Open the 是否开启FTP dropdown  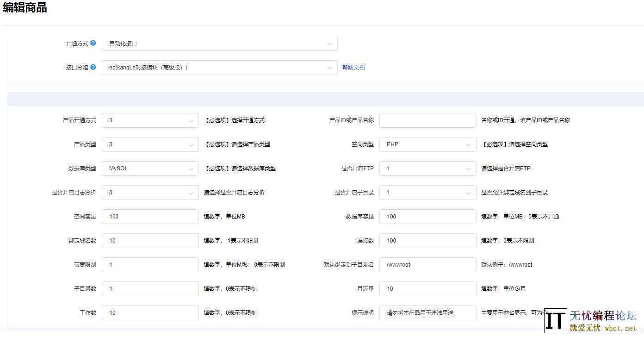[427, 168]
